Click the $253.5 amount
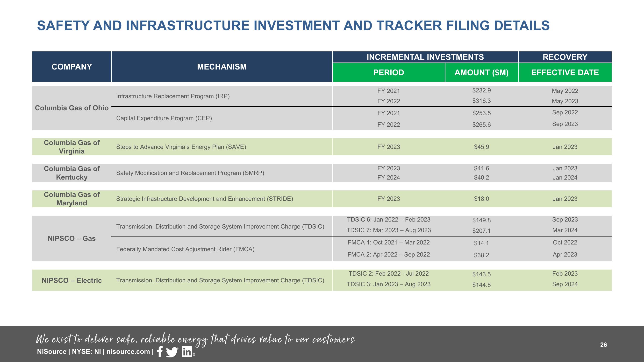The height and width of the screenshot is (362, 644). pyautogui.click(x=481, y=113)
